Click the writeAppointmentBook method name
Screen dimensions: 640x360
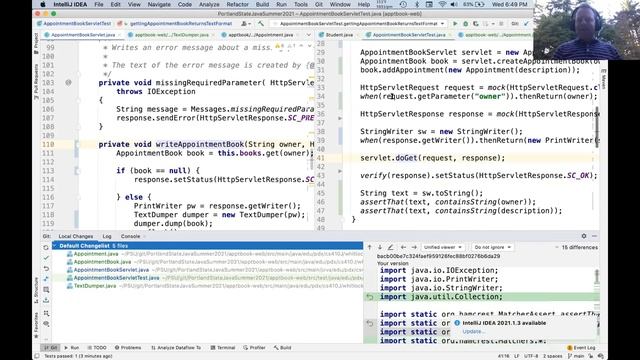[x=200, y=144]
